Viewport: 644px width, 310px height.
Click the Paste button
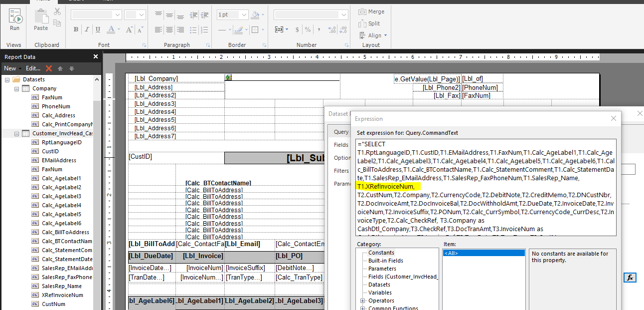click(41, 20)
